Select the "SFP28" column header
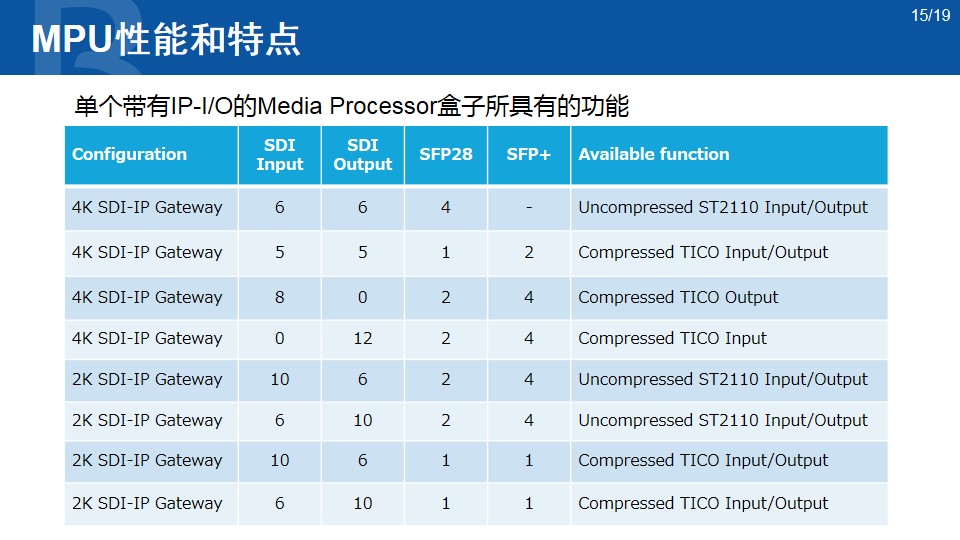The height and width of the screenshot is (540, 960). click(x=446, y=154)
